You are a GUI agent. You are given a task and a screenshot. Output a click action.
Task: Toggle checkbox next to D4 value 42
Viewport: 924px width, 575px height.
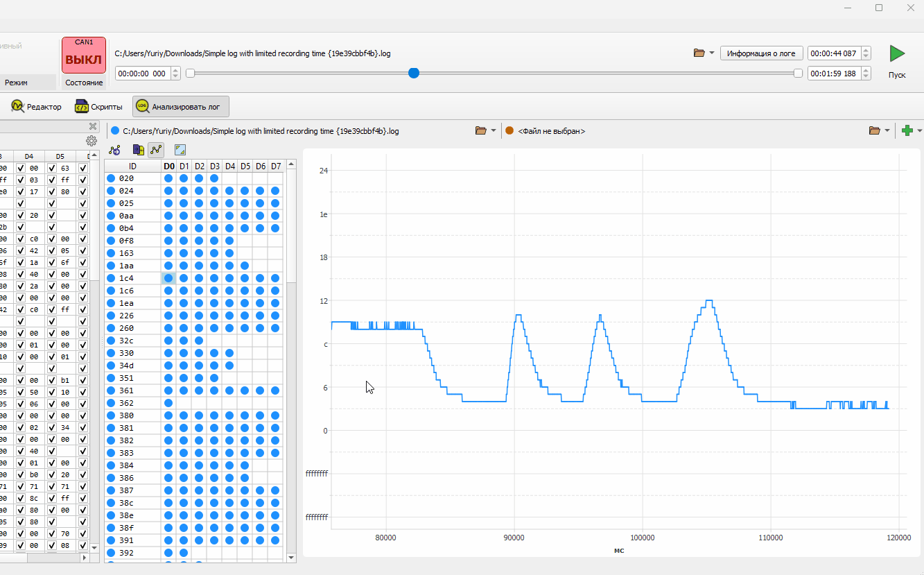click(21, 250)
